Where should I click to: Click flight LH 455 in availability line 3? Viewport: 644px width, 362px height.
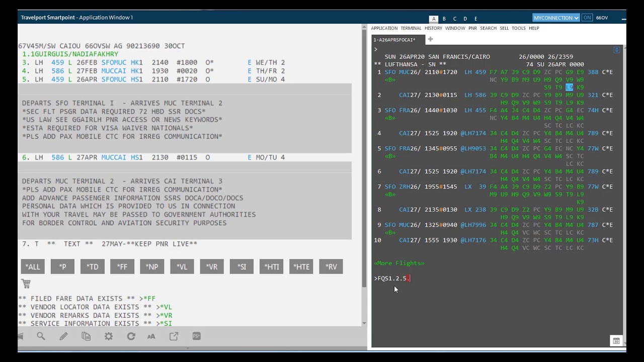pyautogui.click(x=475, y=110)
